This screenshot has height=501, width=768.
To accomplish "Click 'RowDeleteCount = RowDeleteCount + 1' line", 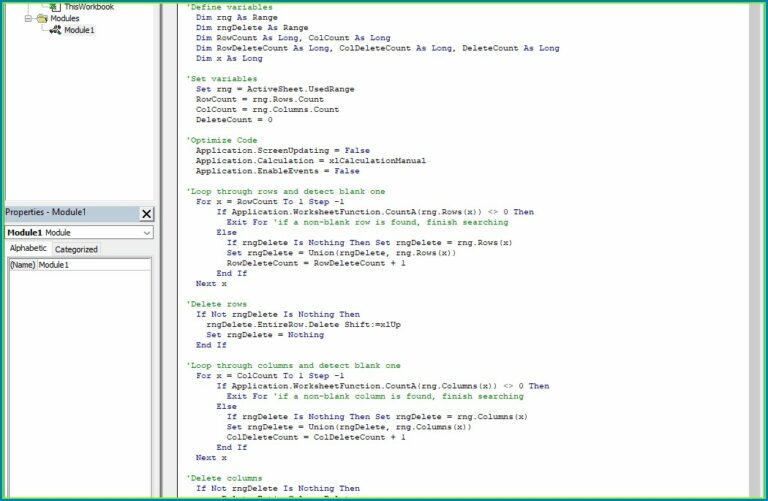I will click(316, 263).
